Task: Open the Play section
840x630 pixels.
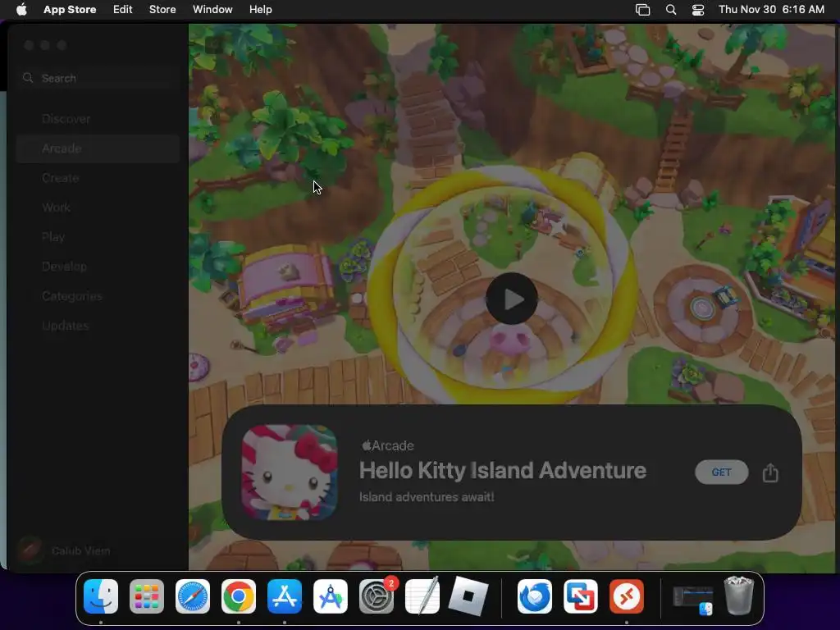Action: (x=53, y=237)
